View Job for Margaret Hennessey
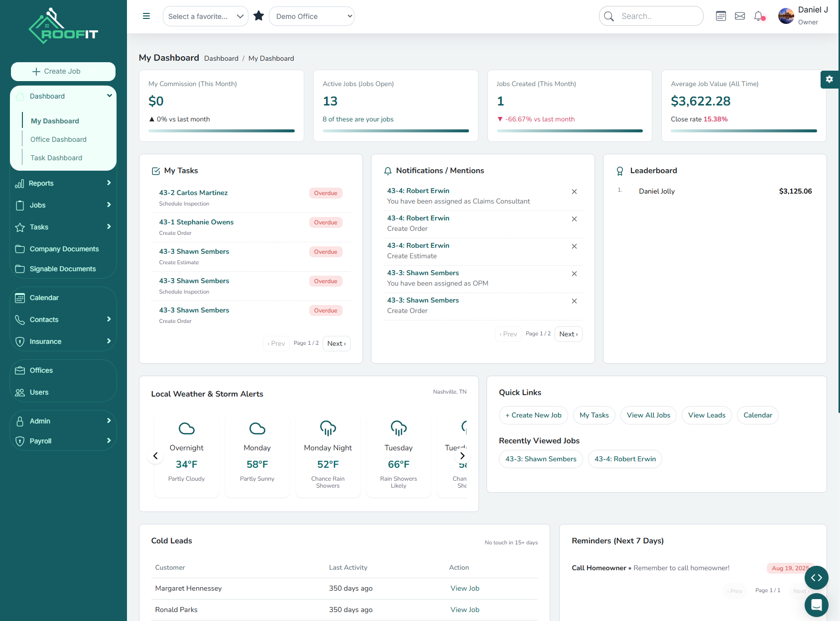840x621 pixels. [x=465, y=588]
